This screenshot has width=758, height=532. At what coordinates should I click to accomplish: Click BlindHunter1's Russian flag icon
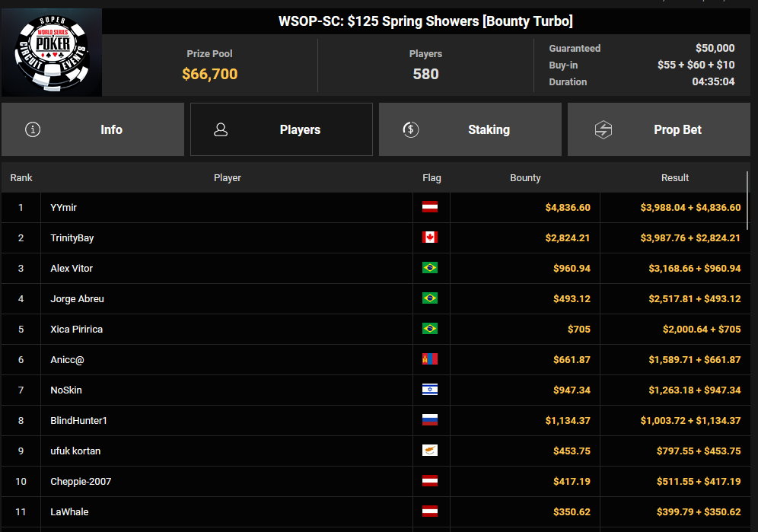430,420
